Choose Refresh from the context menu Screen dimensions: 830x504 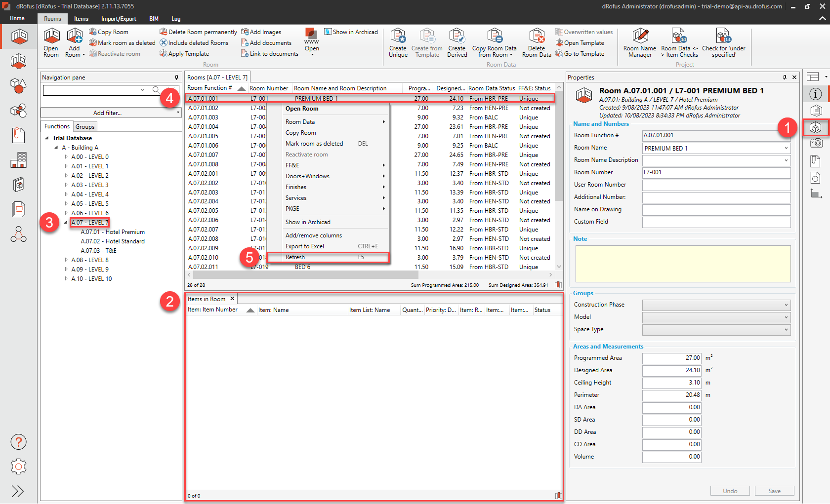295,257
